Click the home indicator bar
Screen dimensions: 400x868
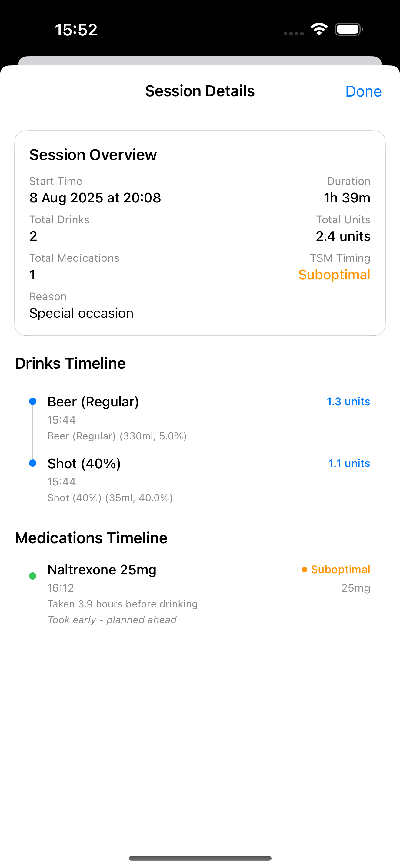click(x=200, y=858)
